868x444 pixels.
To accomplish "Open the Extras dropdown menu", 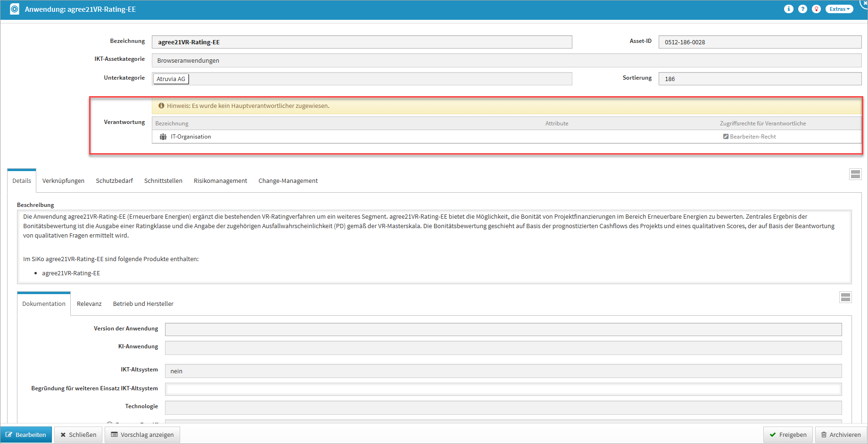I will (839, 9).
